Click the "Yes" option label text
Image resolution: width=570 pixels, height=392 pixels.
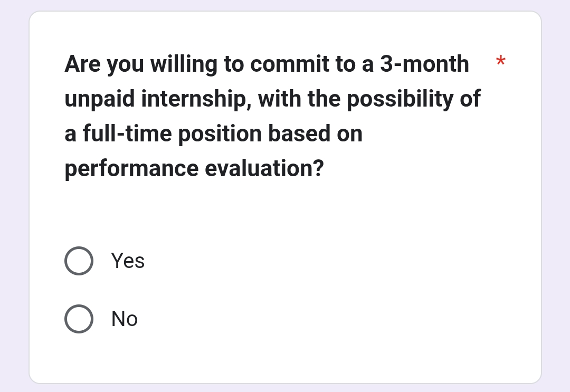point(128,261)
